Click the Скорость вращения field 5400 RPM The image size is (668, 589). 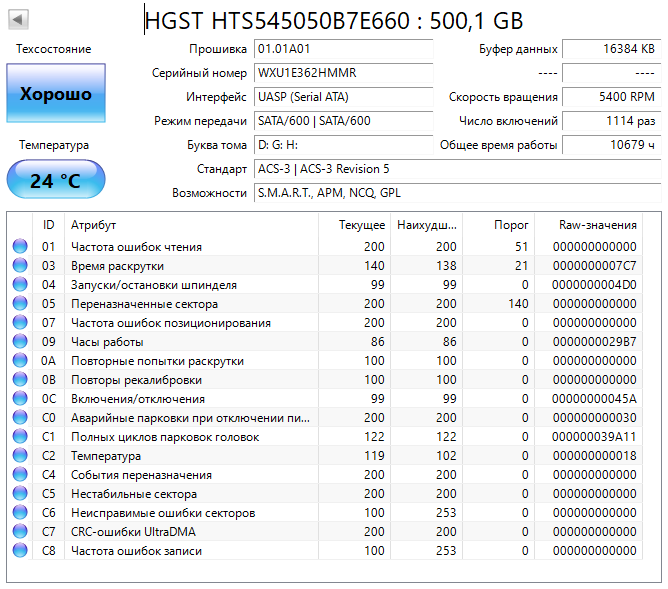(x=612, y=97)
